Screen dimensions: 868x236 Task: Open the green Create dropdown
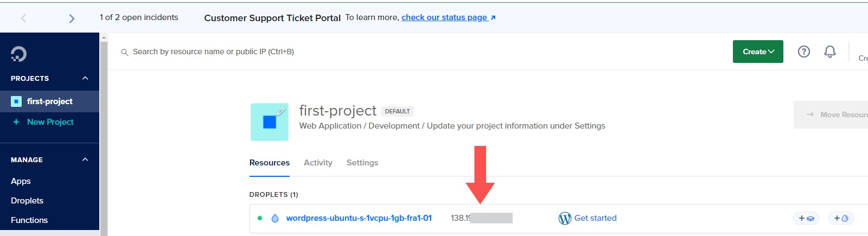(758, 52)
